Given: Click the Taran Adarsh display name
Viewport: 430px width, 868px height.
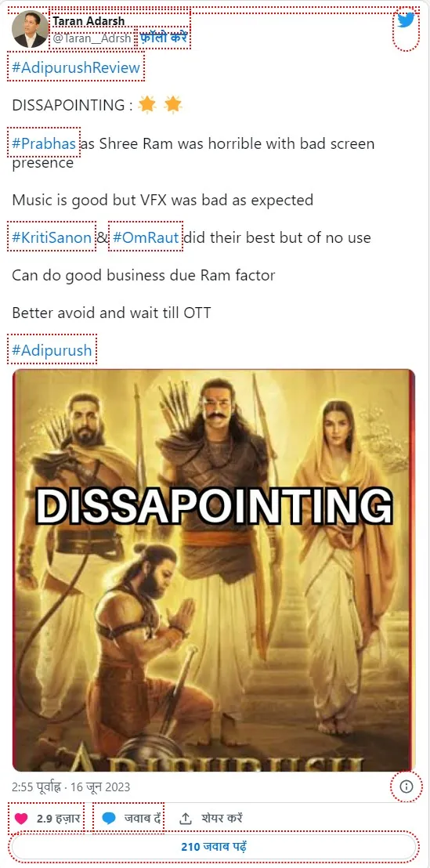Looking at the screenshot, I should pyautogui.click(x=89, y=21).
